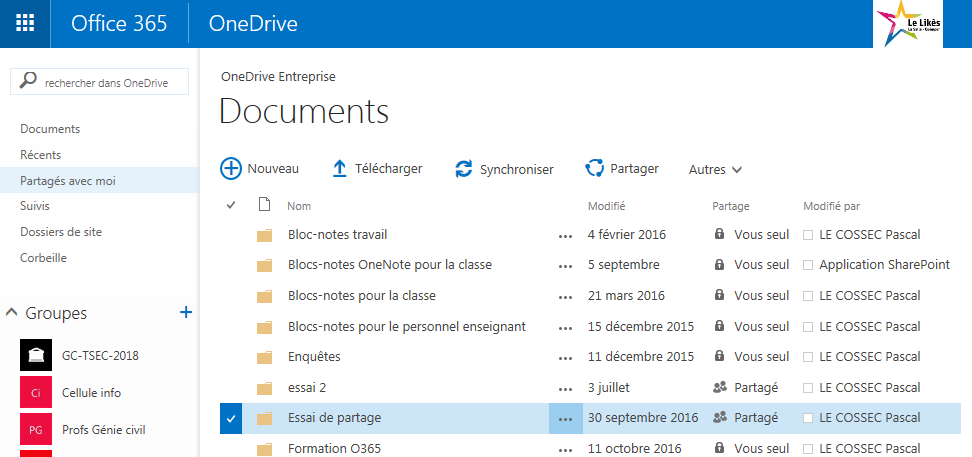Open Récents in the left navigation
This screenshot has height=457, width=972.
point(40,155)
